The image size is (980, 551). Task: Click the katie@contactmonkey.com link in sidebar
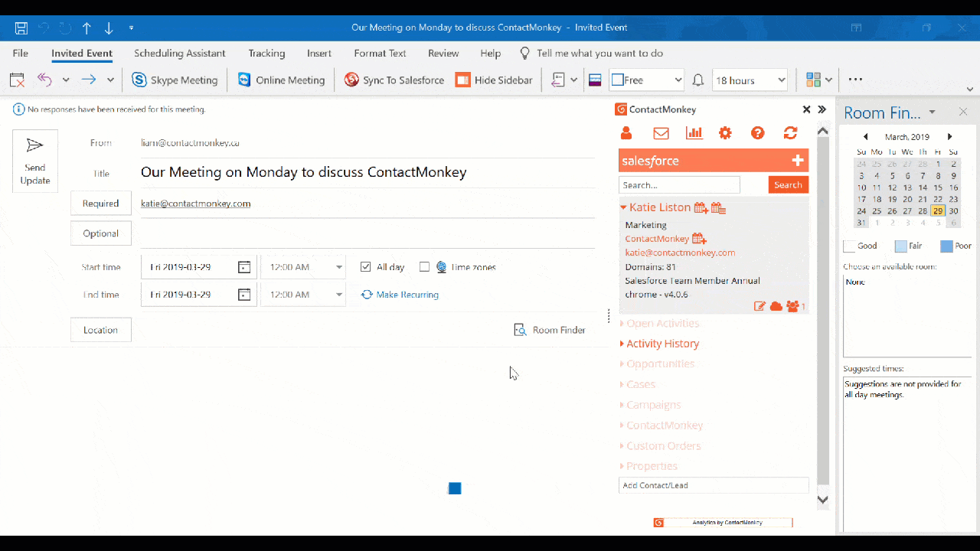pyautogui.click(x=680, y=253)
